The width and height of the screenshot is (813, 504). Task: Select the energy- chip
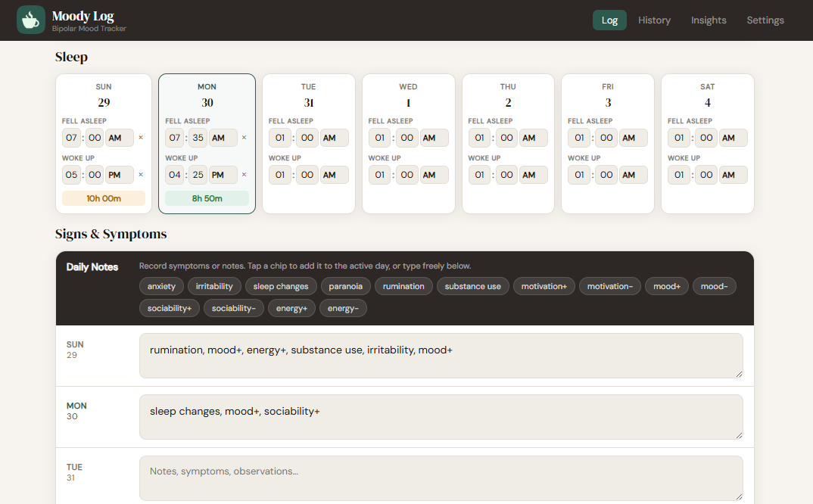click(343, 308)
